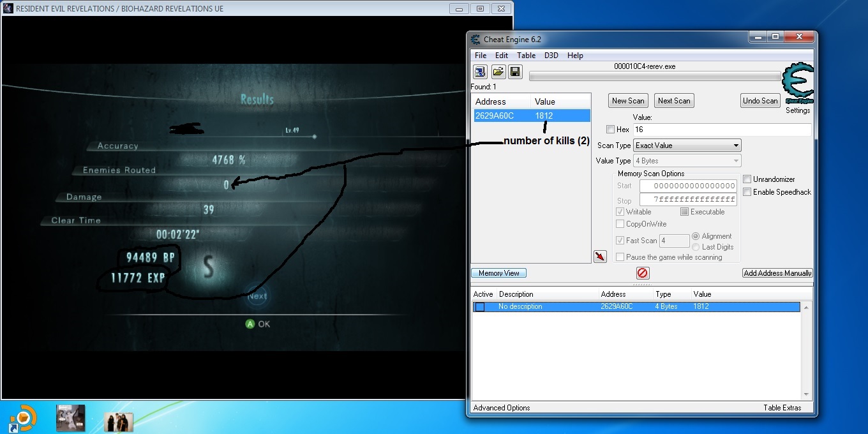Click the Value input field containing 16
Viewport: 868px width, 434px height.
click(721, 130)
